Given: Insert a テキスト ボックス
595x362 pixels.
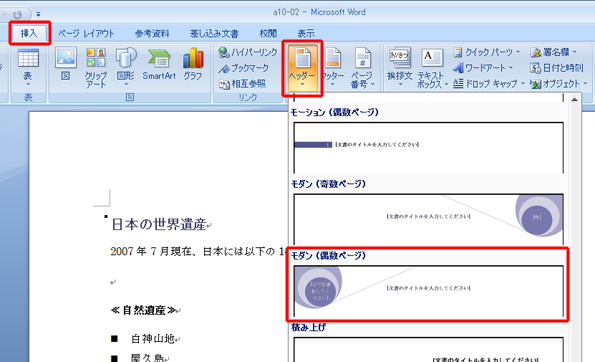Looking at the screenshot, I should [432, 68].
